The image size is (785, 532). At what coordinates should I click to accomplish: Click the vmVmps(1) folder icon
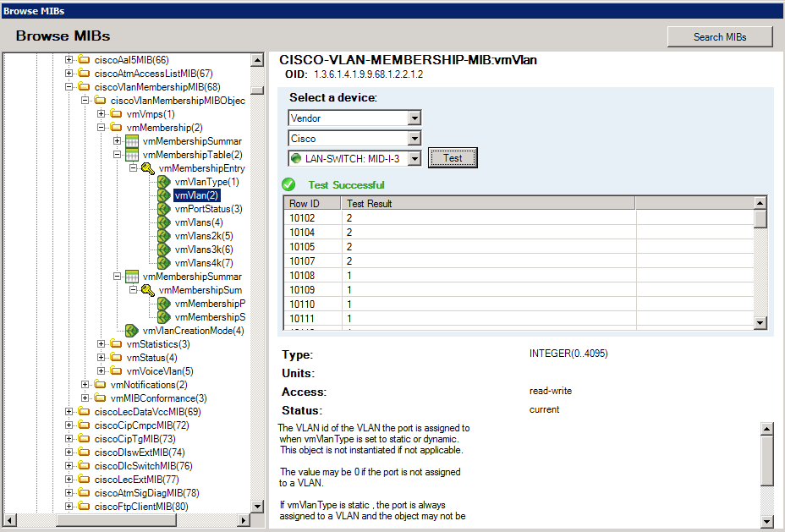point(116,113)
